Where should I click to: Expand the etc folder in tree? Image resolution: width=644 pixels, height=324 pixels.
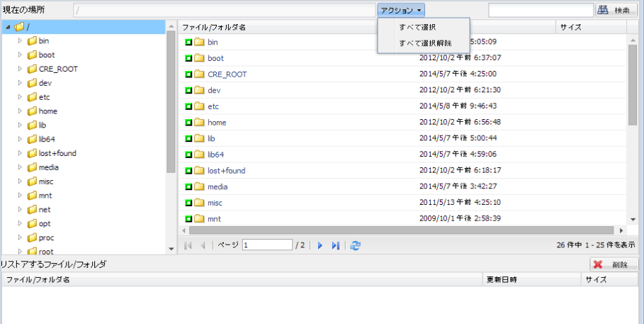pos(20,97)
